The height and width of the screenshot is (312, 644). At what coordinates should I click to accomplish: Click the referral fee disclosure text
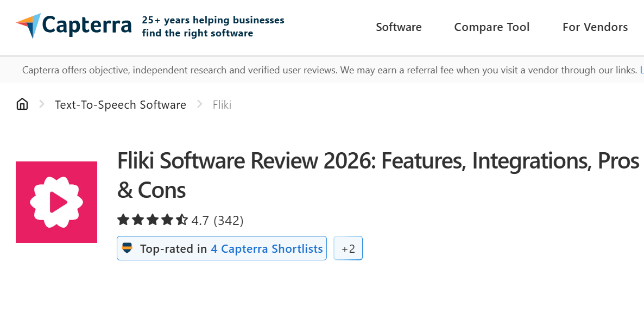tap(330, 70)
